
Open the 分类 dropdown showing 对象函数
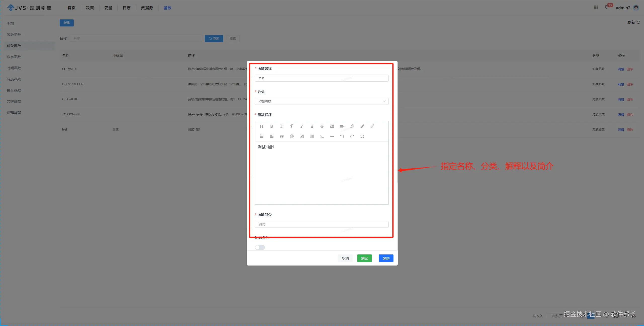pyautogui.click(x=321, y=101)
